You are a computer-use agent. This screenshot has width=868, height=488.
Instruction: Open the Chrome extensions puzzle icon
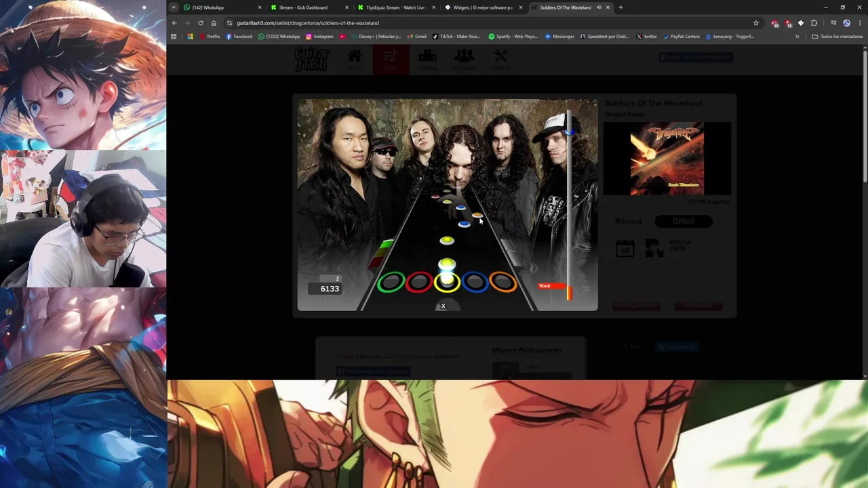tap(814, 23)
